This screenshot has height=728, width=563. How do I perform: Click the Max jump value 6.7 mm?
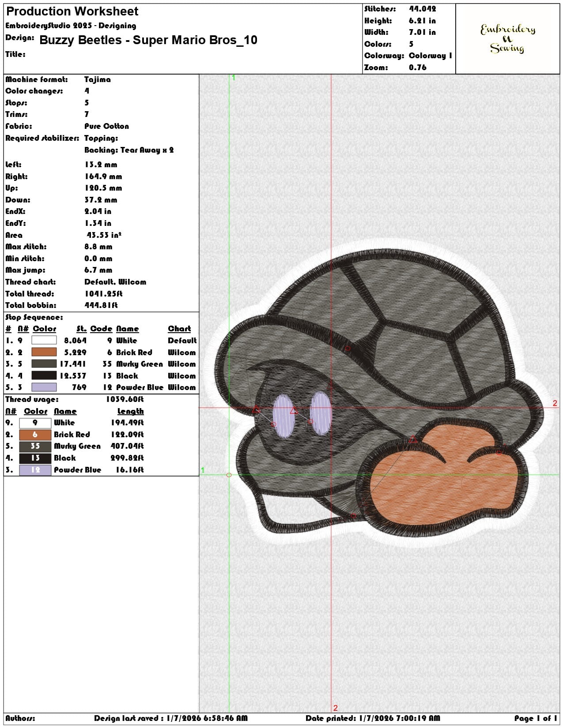[x=98, y=270]
